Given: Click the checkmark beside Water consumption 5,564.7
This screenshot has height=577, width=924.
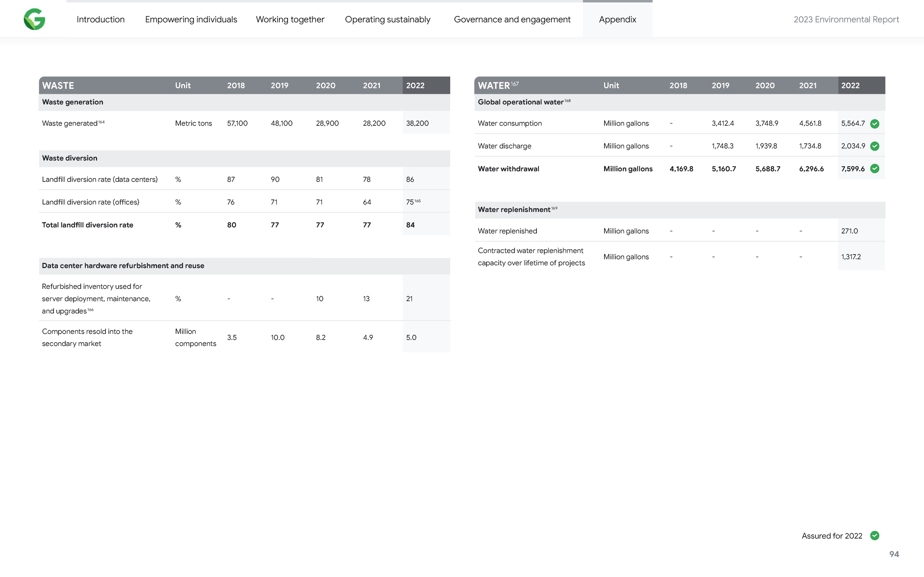Looking at the screenshot, I should [874, 124].
